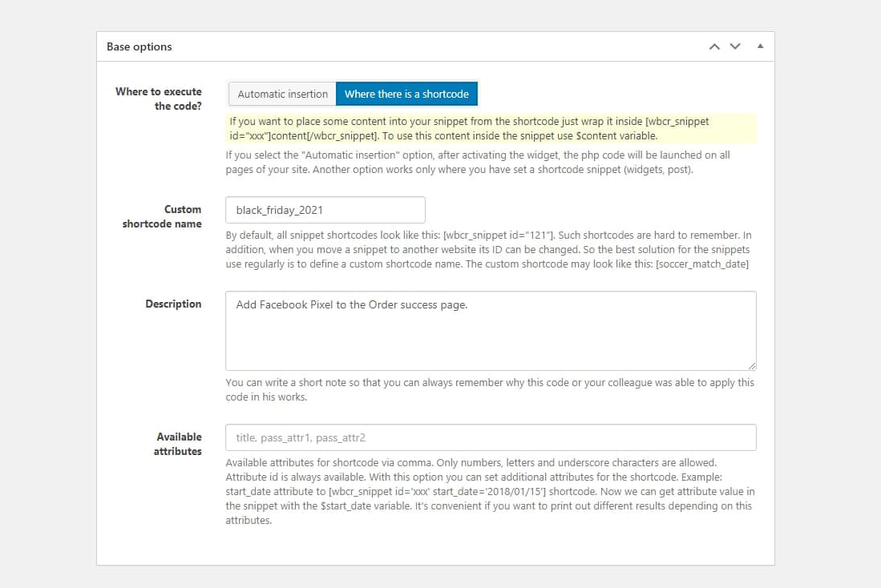Click the 'Available attributes' label
The image size is (881, 588).
click(177, 444)
